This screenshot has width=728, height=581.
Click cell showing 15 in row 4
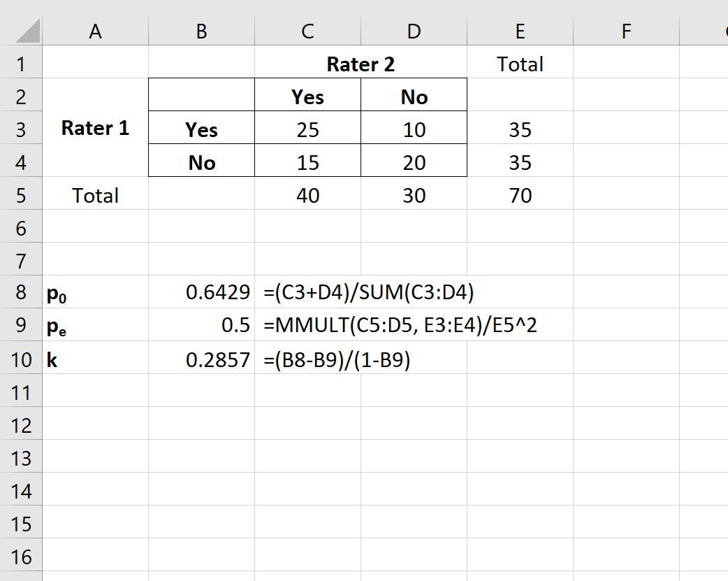307,163
